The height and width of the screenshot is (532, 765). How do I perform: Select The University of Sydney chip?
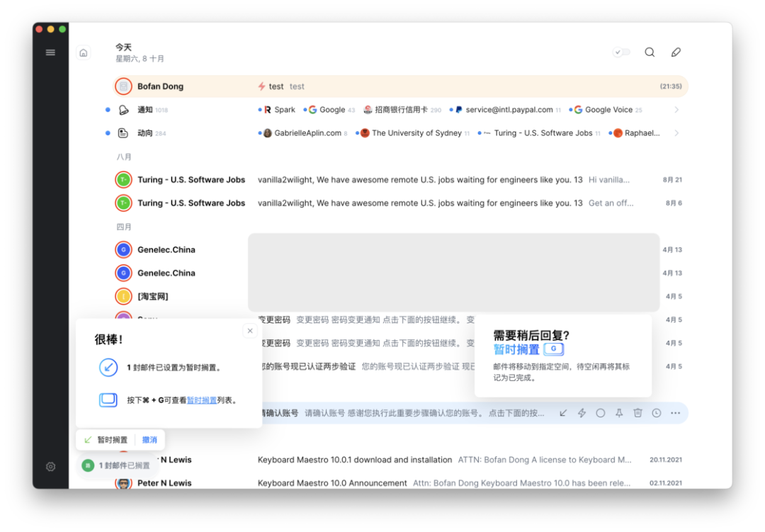413,133
